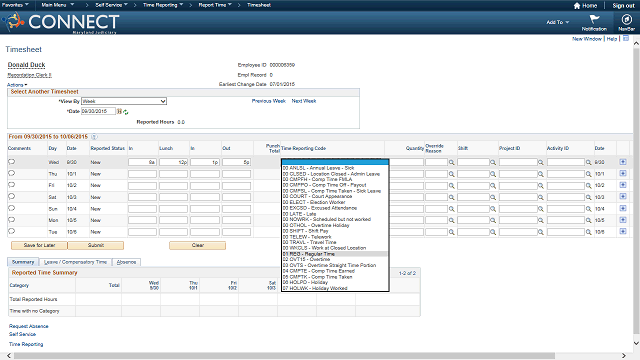
Task: Expand the View By Week dropdown
Action: click(124, 101)
